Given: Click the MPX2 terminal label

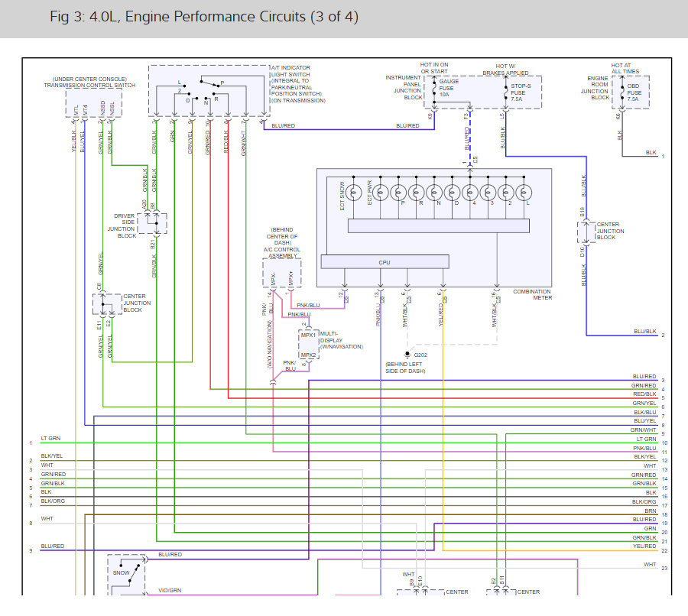Looking at the screenshot, I should point(308,355).
